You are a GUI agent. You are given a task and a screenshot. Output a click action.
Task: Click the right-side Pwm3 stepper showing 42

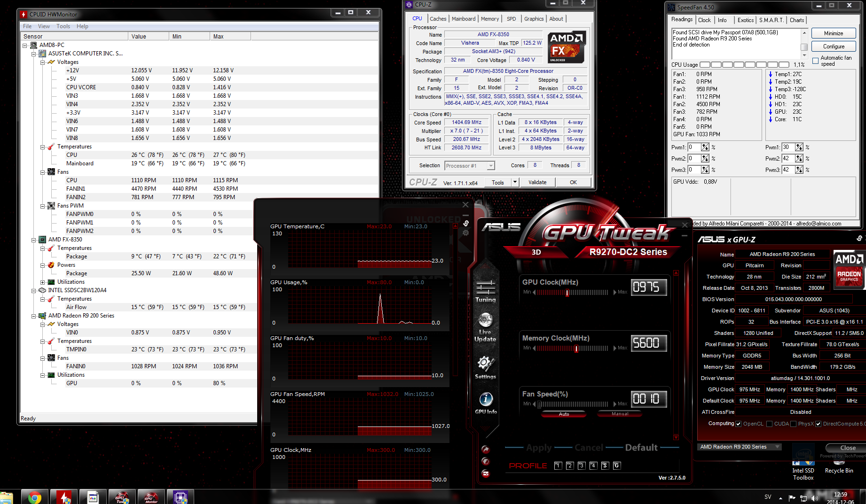click(799, 170)
